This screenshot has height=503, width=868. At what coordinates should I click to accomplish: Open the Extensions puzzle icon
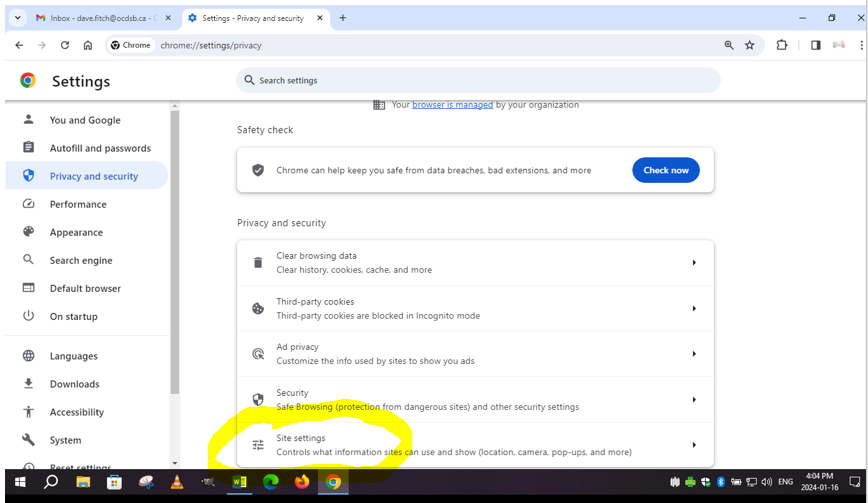pyautogui.click(x=782, y=45)
